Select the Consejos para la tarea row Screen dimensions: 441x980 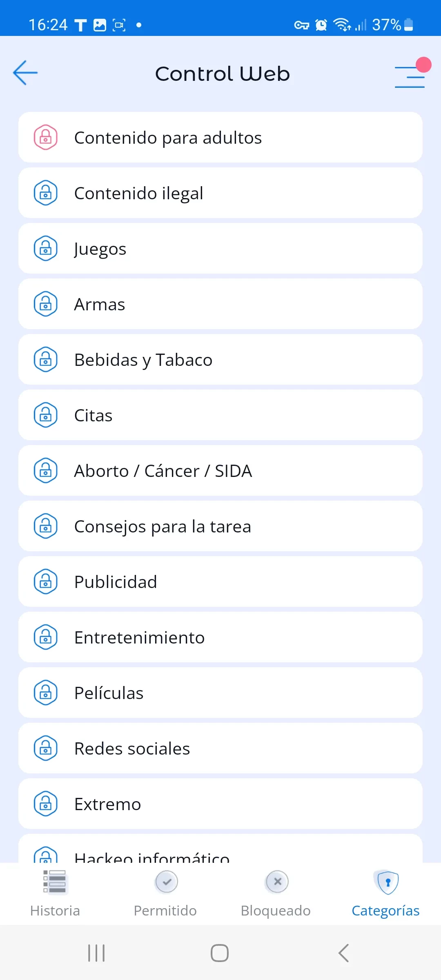[220, 526]
